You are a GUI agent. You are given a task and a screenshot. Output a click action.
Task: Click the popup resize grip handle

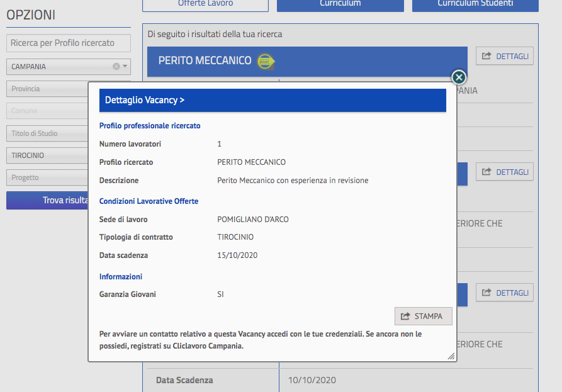click(451, 356)
